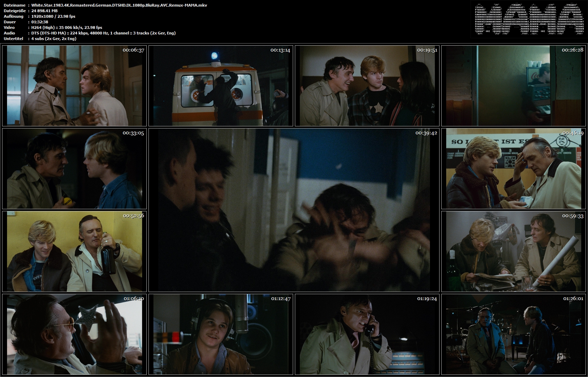Click the H264 (High) video codec line
Viewport: 588px width, 377px height.
pos(67,28)
